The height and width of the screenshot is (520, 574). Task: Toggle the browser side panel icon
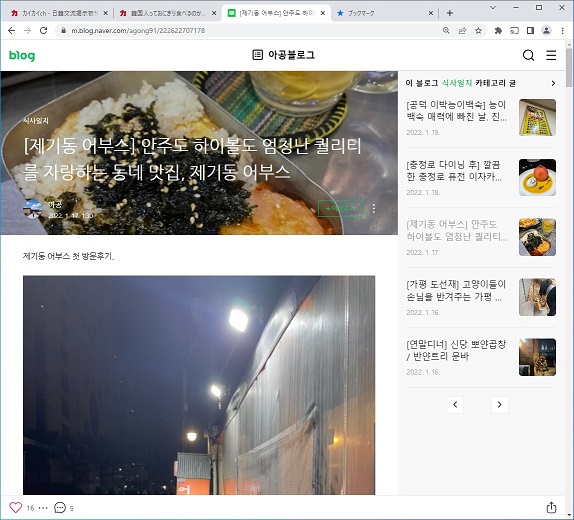(x=530, y=31)
